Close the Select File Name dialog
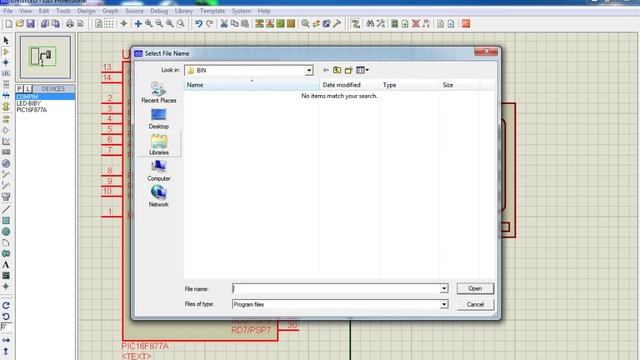The image size is (640, 360). [486, 51]
